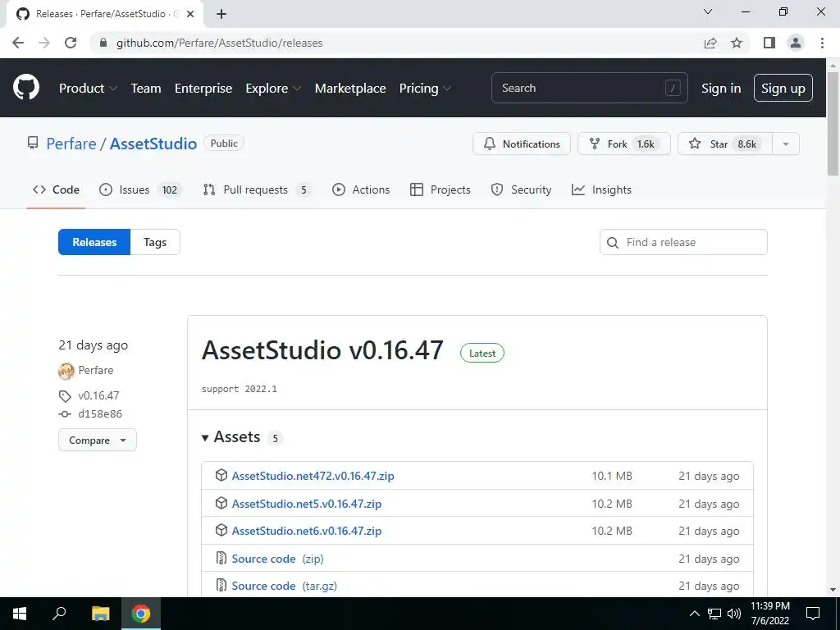Expand the Pricing menu

coord(425,89)
